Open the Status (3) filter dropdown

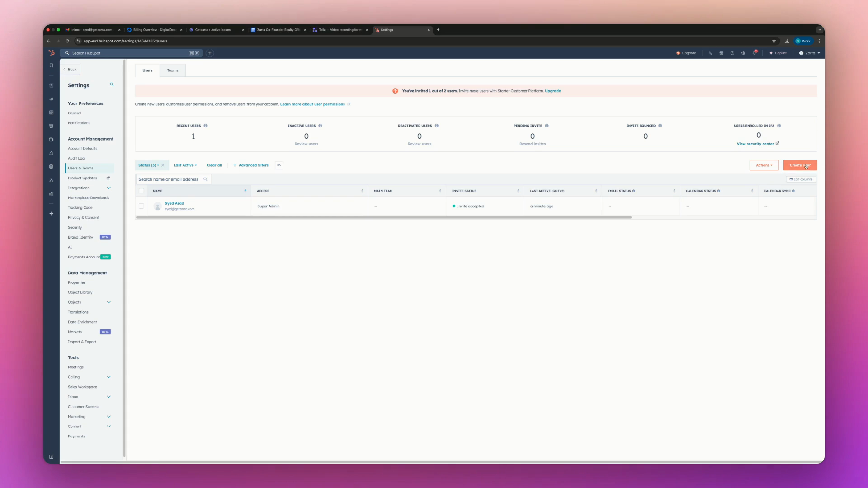pos(149,165)
